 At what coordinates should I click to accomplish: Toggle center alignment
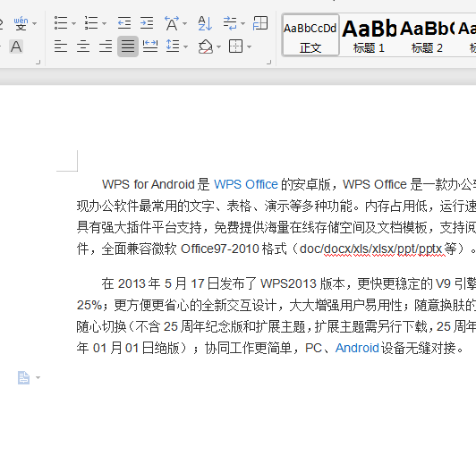point(83,46)
